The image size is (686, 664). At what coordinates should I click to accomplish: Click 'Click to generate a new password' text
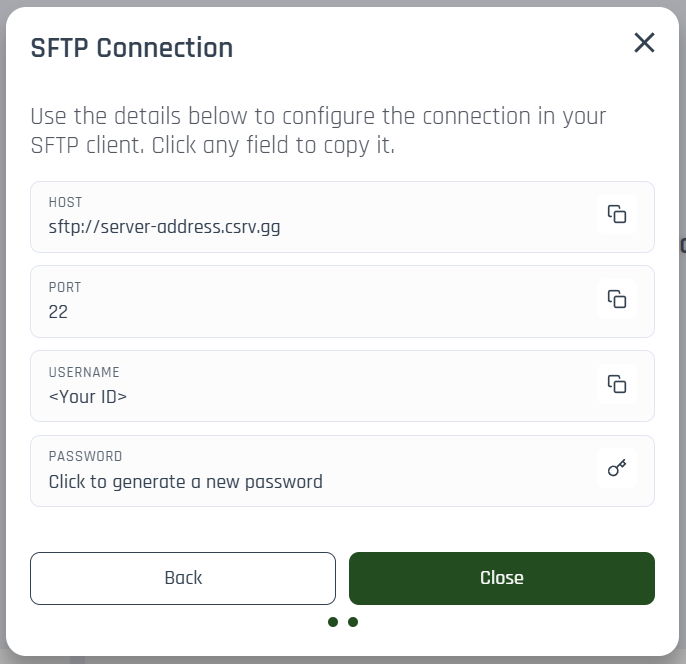185,482
